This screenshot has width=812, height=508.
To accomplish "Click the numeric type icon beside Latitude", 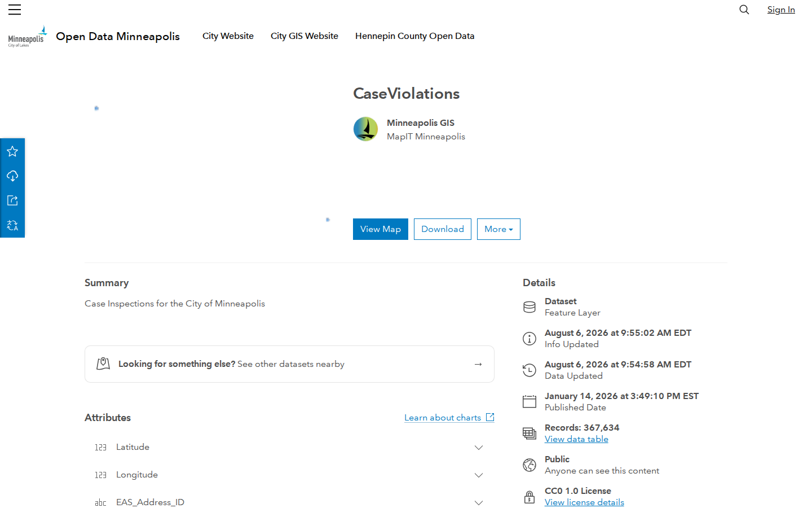I will (100, 448).
